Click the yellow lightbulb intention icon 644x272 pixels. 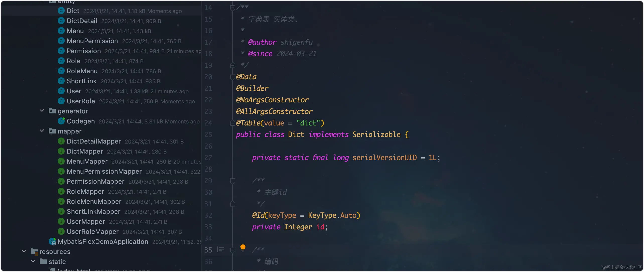pos(243,248)
